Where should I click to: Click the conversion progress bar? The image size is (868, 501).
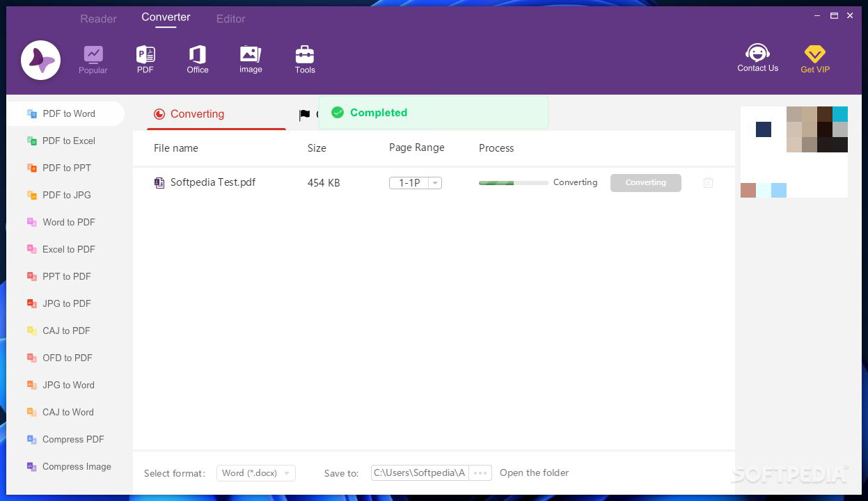click(513, 183)
